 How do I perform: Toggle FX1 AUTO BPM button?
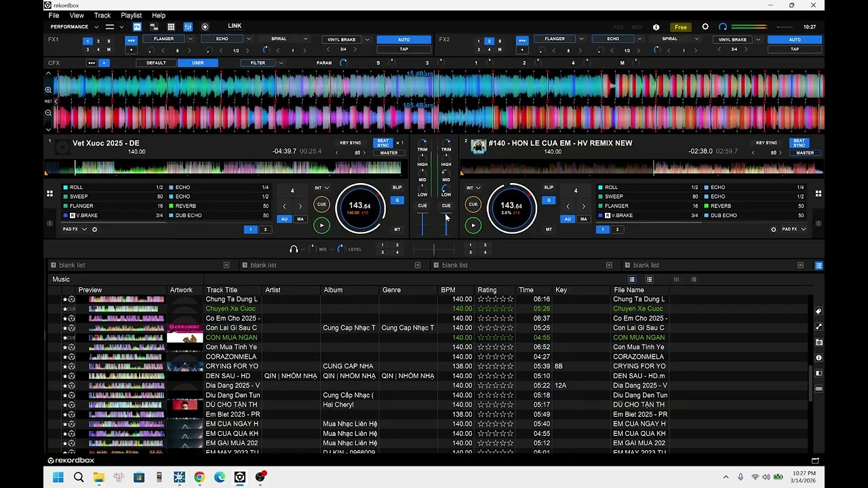[403, 39]
